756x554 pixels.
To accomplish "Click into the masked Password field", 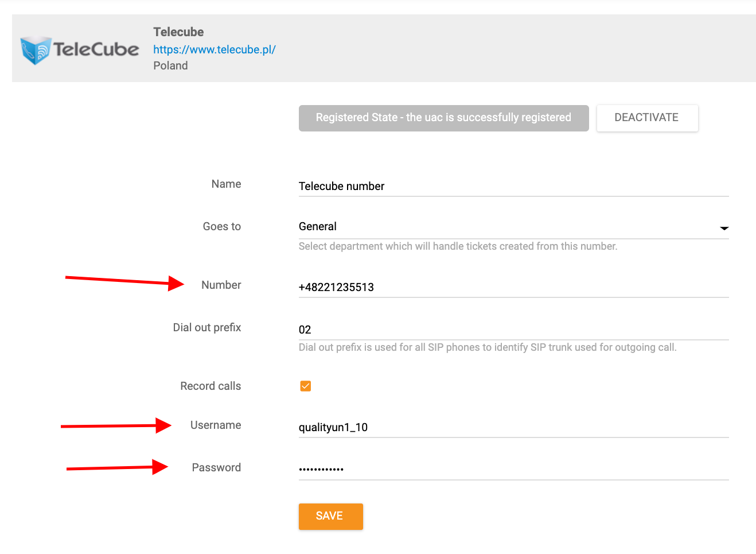I will [513, 469].
